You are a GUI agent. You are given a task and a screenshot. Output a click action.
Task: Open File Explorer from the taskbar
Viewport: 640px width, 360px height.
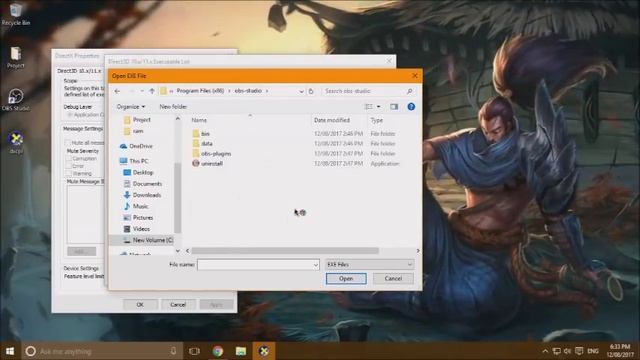(x=241, y=351)
